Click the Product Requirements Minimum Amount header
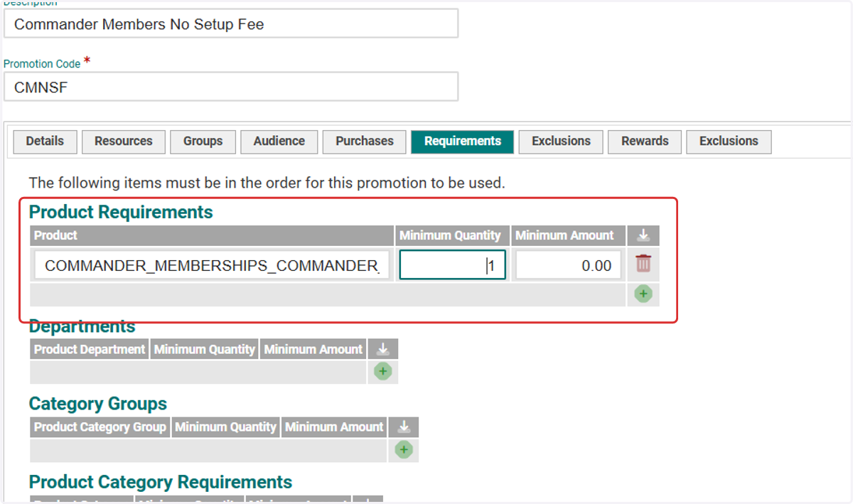853x504 pixels. coord(568,235)
